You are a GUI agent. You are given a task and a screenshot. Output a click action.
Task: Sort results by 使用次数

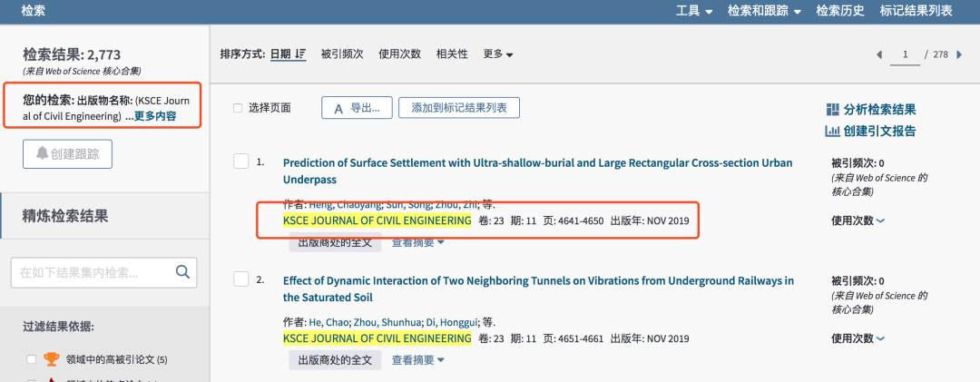[399, 54]
